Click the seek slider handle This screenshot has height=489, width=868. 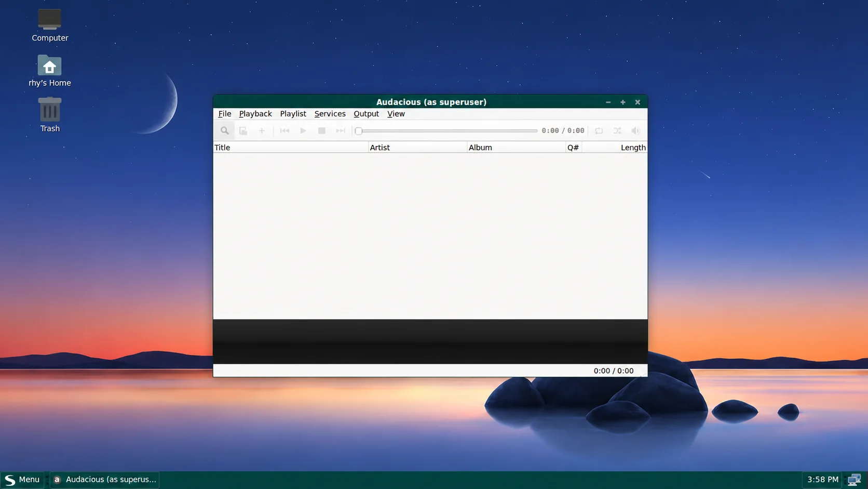click(358, 131)
